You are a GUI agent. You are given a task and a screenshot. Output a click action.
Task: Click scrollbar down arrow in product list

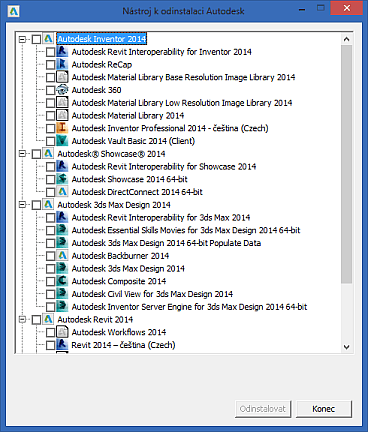[x=346, y=347]
